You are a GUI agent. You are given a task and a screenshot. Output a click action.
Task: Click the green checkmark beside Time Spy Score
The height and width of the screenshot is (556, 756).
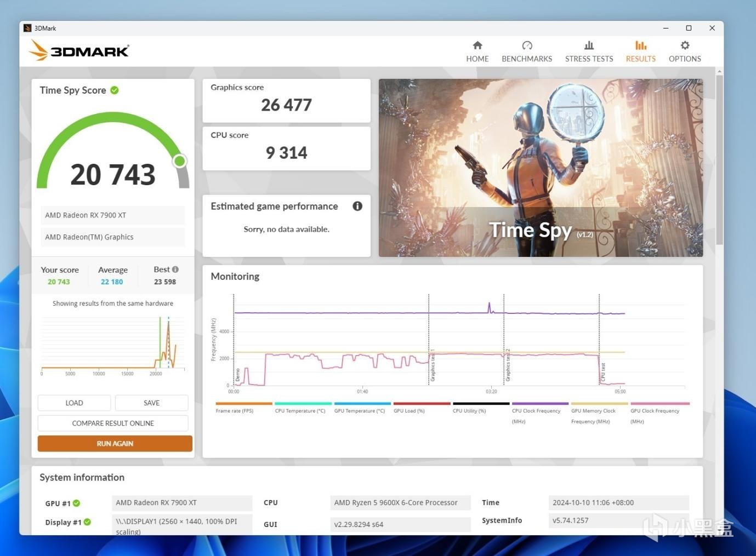tap(115, 90)
